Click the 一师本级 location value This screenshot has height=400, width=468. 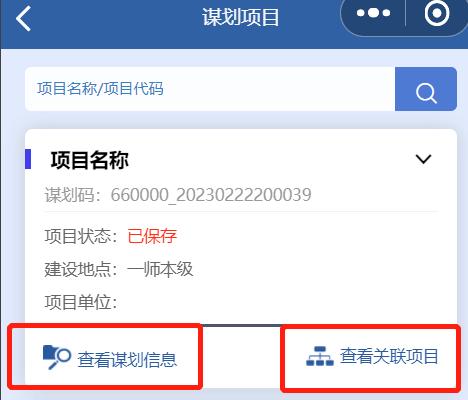click(160, 269)
